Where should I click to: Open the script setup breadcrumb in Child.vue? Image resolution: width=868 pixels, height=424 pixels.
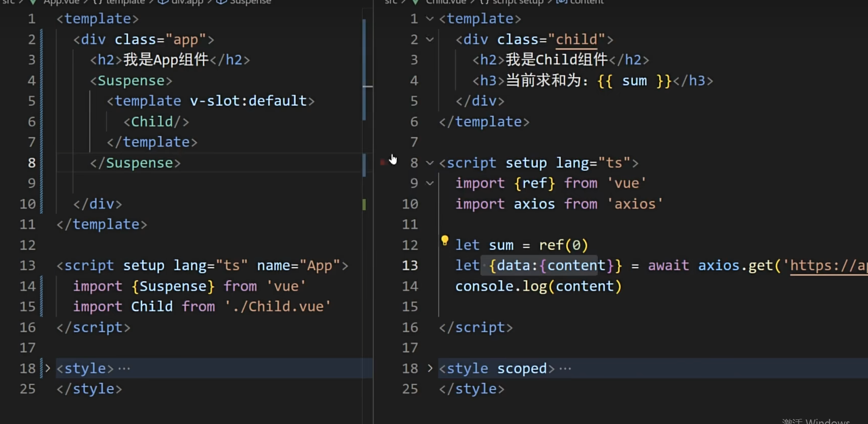[x=517, y=2]
